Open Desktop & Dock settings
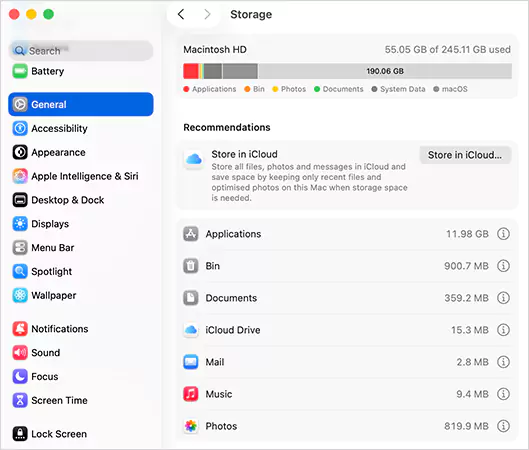The width and height of the screenshot is (529, 450). (x=81, y=200)
